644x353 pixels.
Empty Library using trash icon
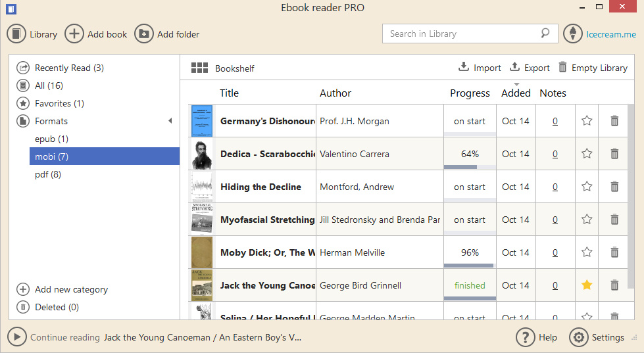[x=562, y=67]
